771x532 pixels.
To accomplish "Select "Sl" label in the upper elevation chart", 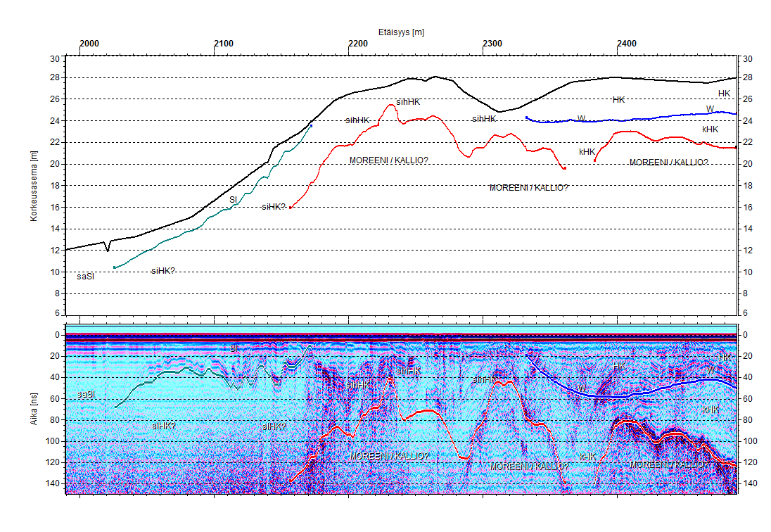I will (x=233, y=200).
